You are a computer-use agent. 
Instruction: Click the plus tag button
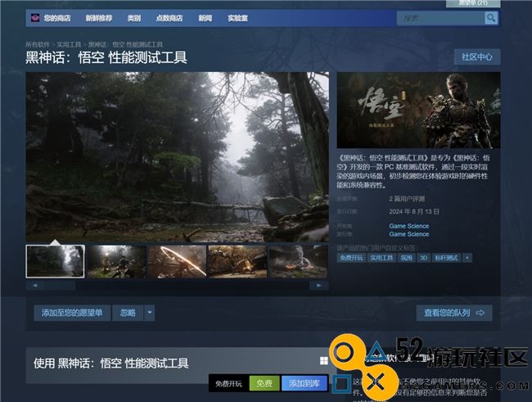tap(467, 258)
